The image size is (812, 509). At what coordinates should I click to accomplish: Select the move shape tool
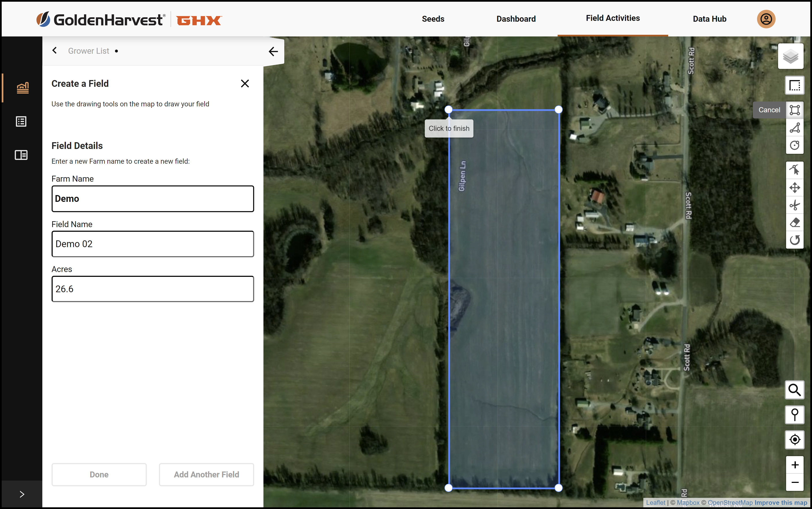click(795, 188)
